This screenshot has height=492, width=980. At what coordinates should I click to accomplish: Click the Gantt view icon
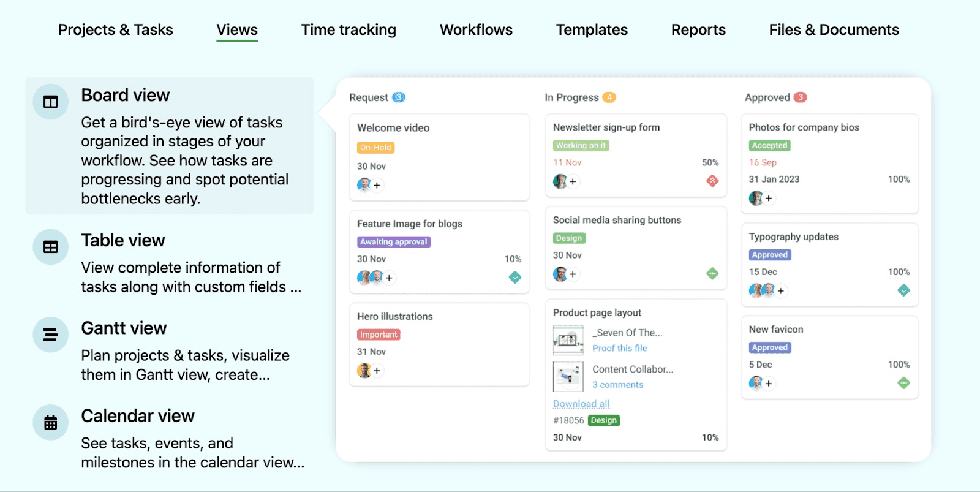coord(50,335)
